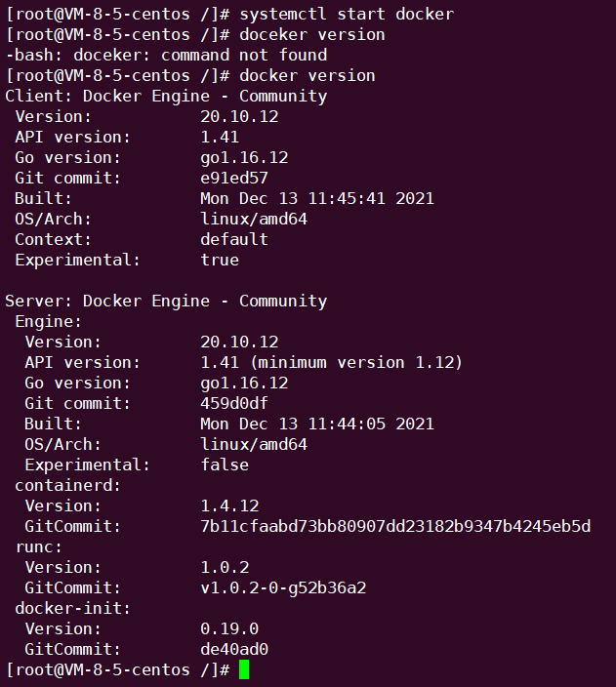Image resolution: width=616 pixels, height=687 pixels.
Task: Click the docker-init Version value 0.19.0
Action: tap(229, 628)
